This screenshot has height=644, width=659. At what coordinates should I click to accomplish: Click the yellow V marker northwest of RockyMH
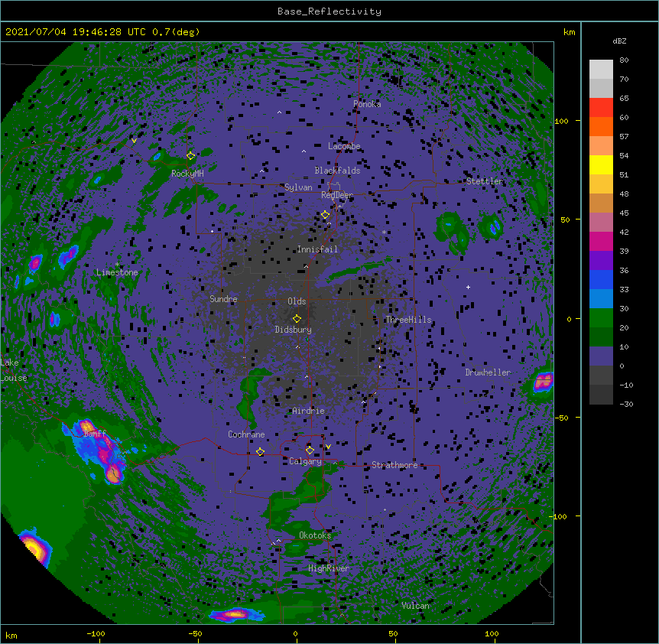134,141
